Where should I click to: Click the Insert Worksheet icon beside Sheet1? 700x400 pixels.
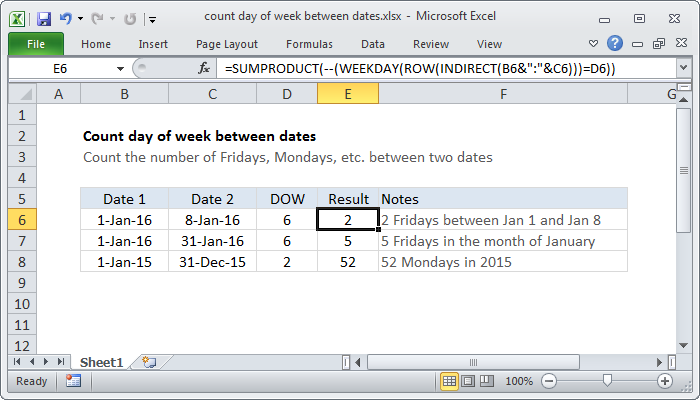(x=149, y=361)
